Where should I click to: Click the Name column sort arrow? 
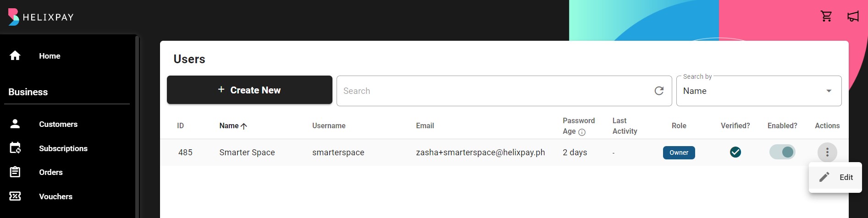(x=244, y=126)
